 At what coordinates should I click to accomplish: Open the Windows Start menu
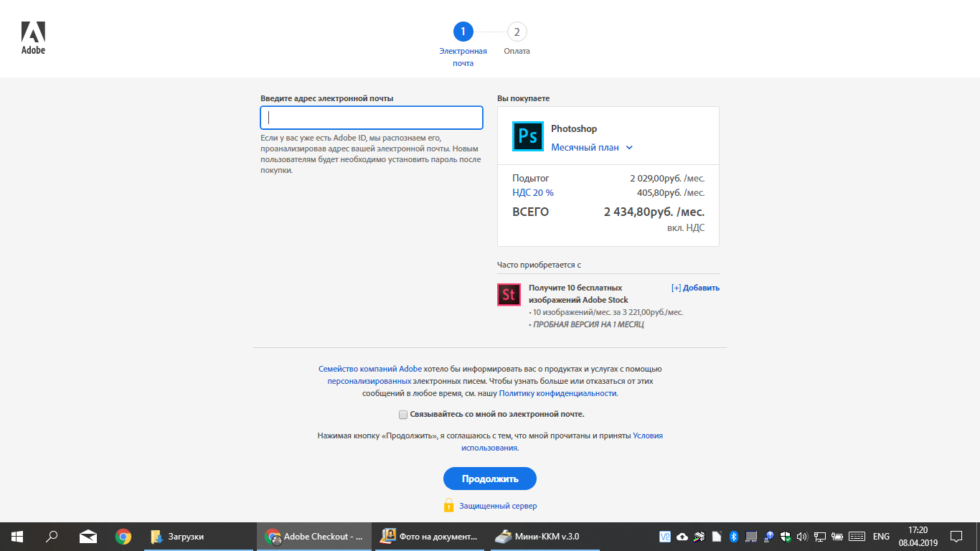[x=17, y=536]
